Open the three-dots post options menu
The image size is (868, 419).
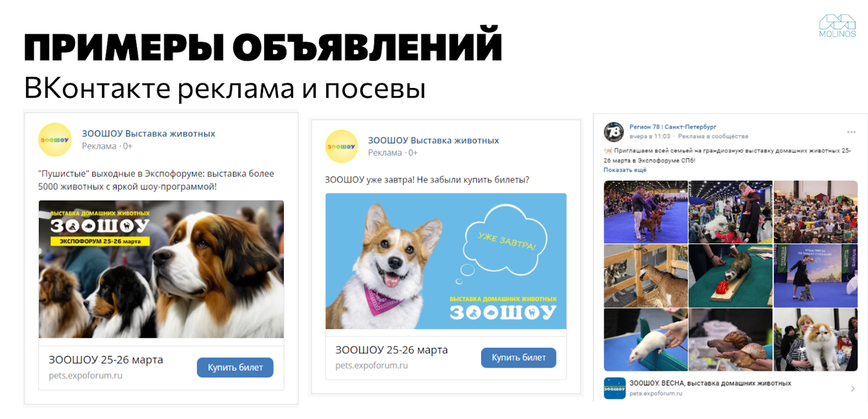tap(851, 132)
